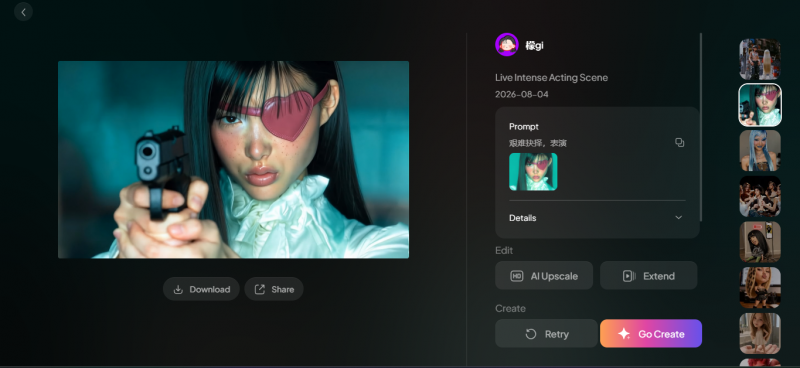Open the main preview image of the gun scene

(x=233, y=159)
